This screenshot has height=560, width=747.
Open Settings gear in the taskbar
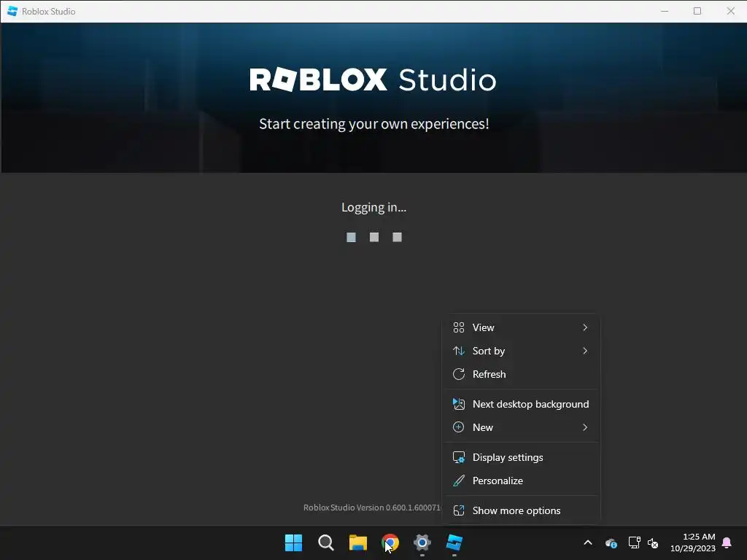click(422, 542)
